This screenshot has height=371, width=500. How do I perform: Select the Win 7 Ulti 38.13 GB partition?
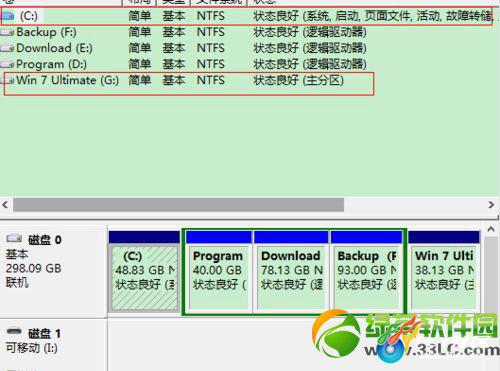(444, 271)
